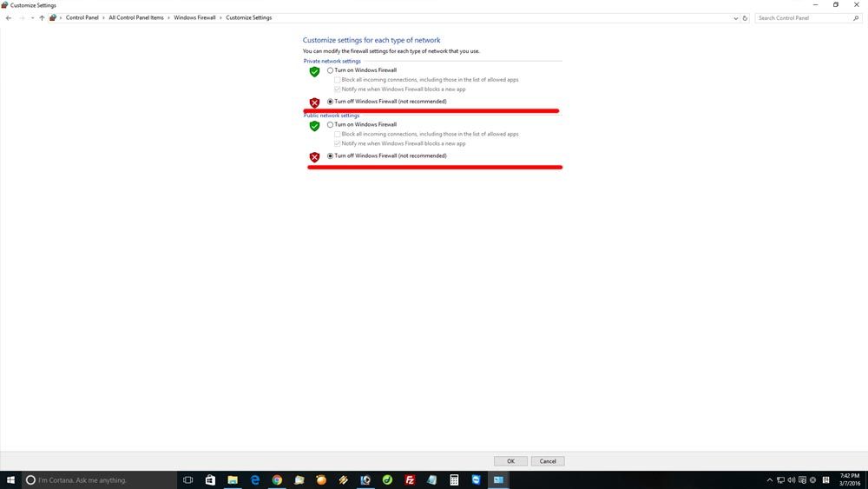This screenshot has height=489, width=868.
Task: Launch Microsoft Edge from taskbar
Action: [254, 479]
